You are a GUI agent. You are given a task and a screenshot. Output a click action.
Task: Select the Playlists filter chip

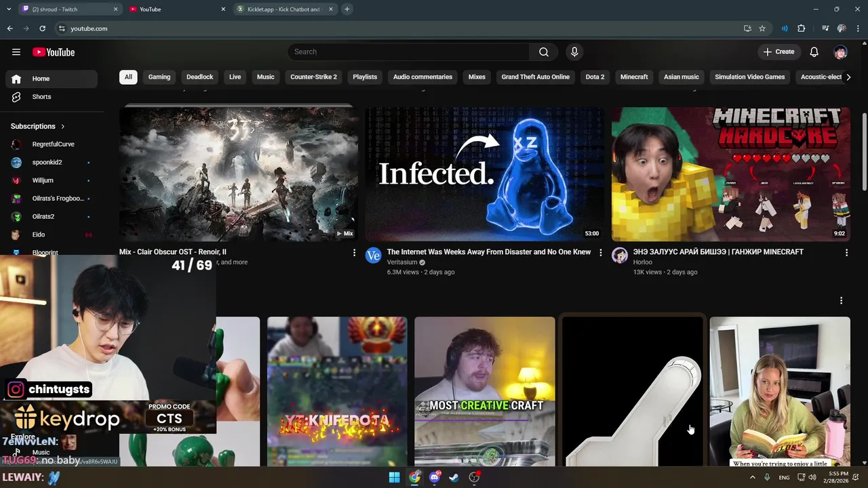point(365,77)
